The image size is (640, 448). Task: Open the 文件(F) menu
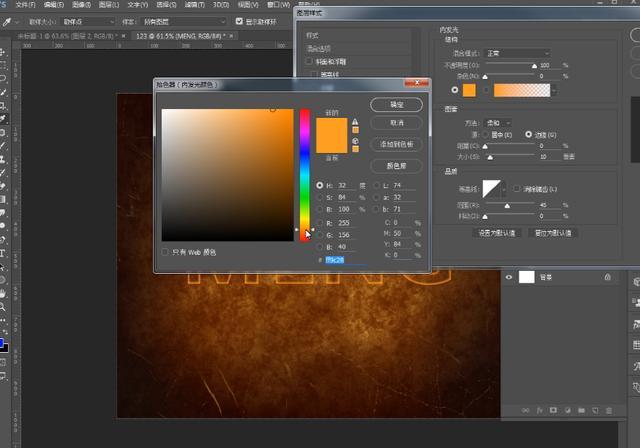(25, 4)
